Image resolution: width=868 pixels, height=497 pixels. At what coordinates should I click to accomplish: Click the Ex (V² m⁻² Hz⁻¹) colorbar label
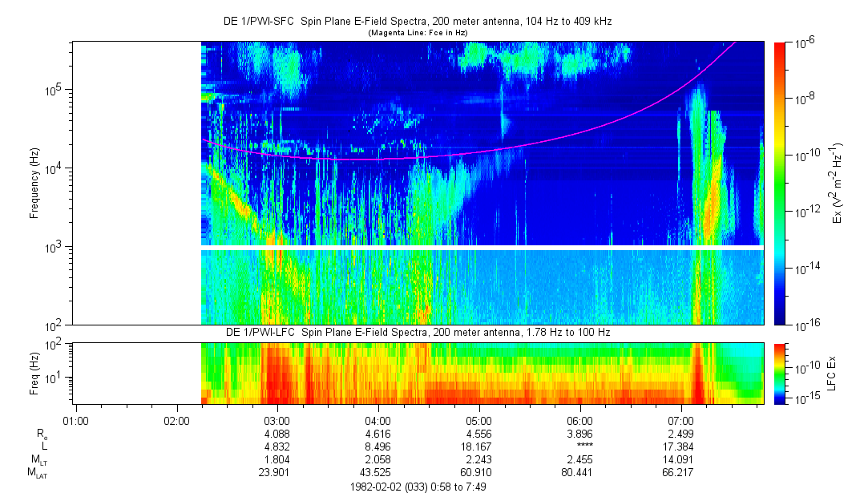pyautogui.click(x=839, y=183)
